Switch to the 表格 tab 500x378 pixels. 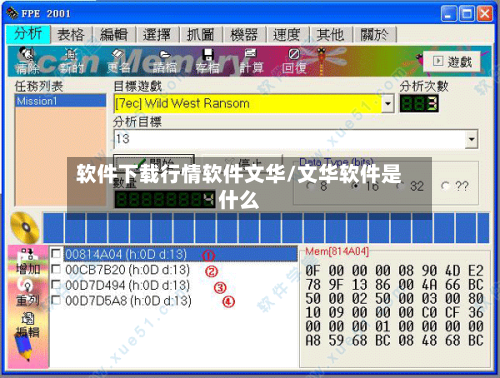click(71, 34)
